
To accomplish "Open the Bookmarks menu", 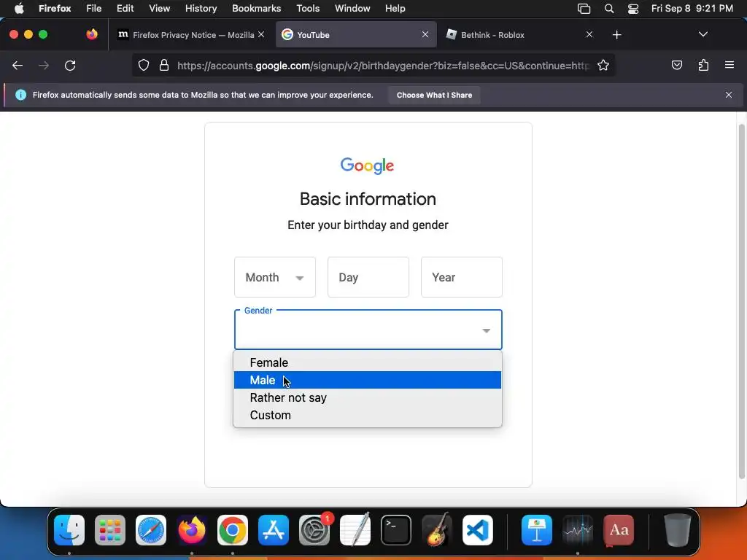I will click(x=256, y=9).
